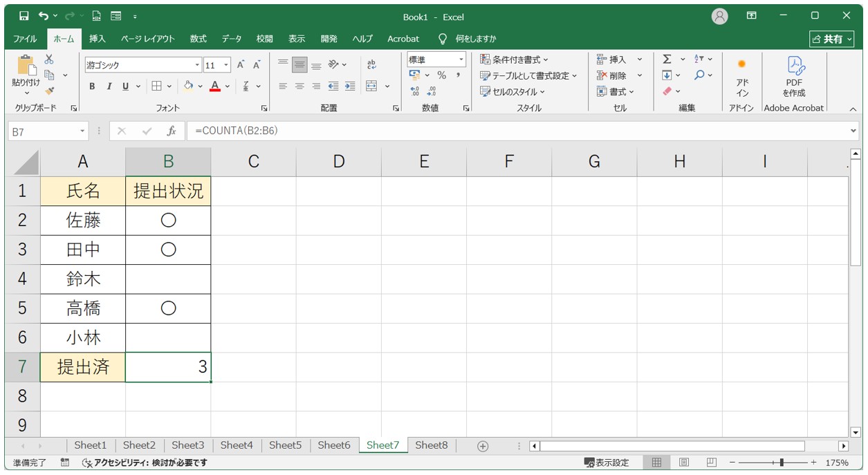Screen dimensions: 868x475
Task: Toggle underline formatting
Action: (125, 86)
